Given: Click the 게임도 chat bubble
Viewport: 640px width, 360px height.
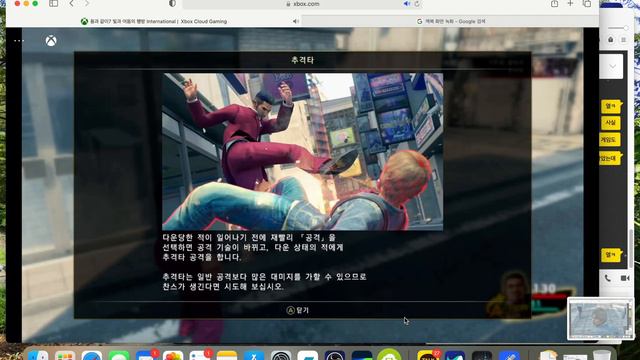Looking at the screenshot, I should point(610,140).
